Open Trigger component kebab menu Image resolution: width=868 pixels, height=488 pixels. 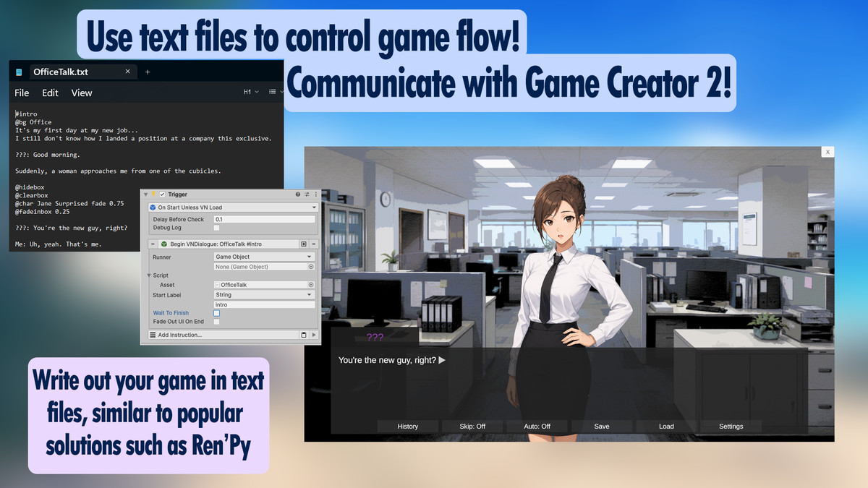click(x=316, y=194)
